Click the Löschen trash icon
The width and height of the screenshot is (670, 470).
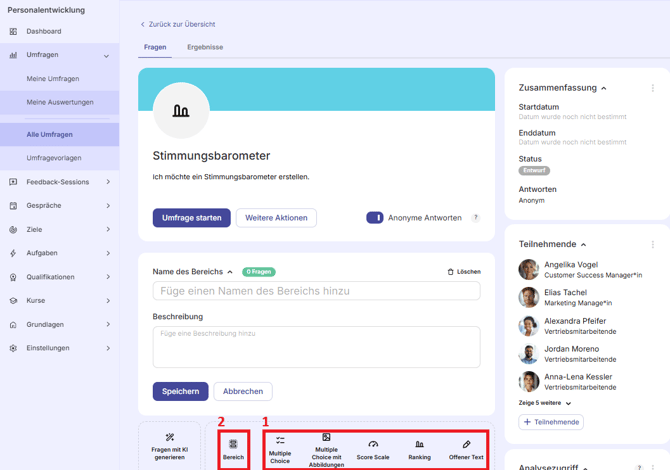(450, 272)
